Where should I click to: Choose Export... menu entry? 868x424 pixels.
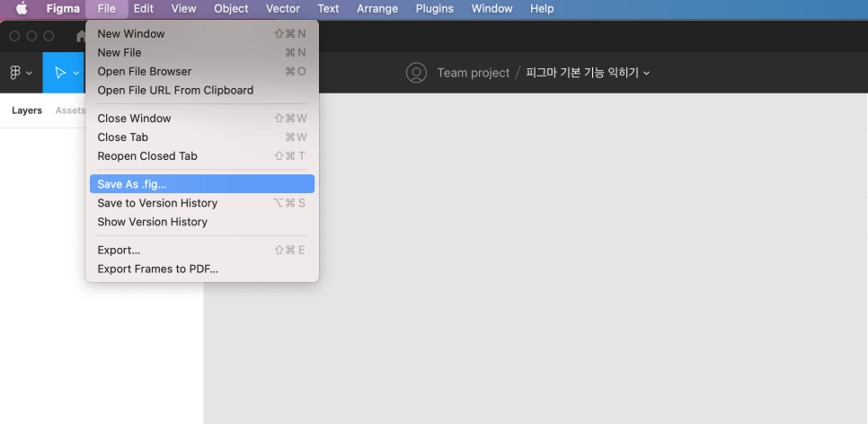pyautogui.click(x=202, y=251)
